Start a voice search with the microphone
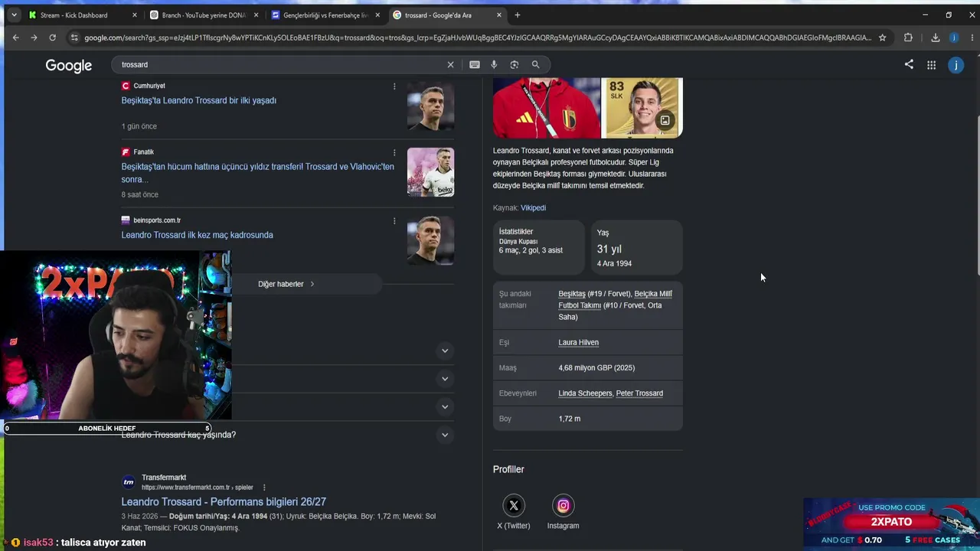The image size is (980, 551). [494, 65]
